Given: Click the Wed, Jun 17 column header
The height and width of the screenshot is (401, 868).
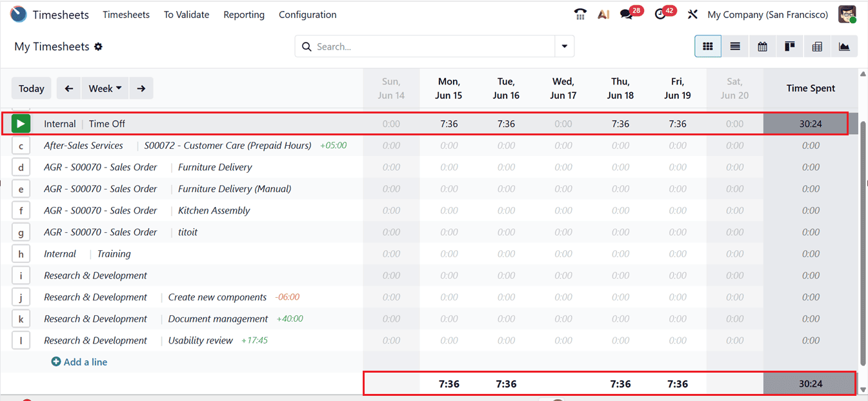Looking at the screenshot, I should point(563,88).
